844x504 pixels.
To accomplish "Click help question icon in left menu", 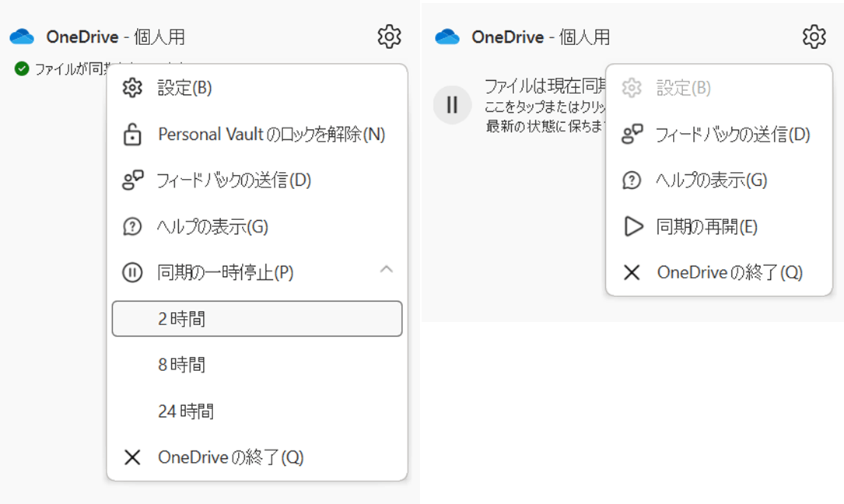I will (132, 226).
